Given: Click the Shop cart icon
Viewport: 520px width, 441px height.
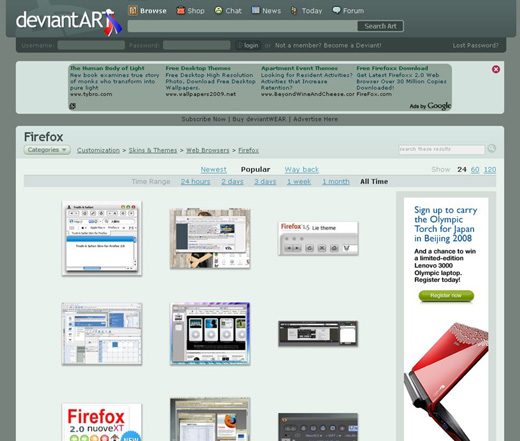Looking at the screenshot, I should click(180, 10).
